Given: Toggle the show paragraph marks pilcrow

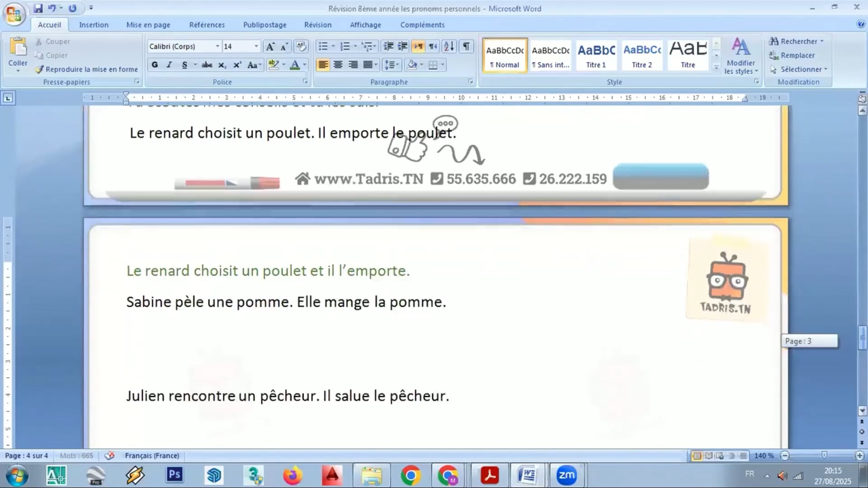Looking at the screenshot, I should click(x=466, y=46).
